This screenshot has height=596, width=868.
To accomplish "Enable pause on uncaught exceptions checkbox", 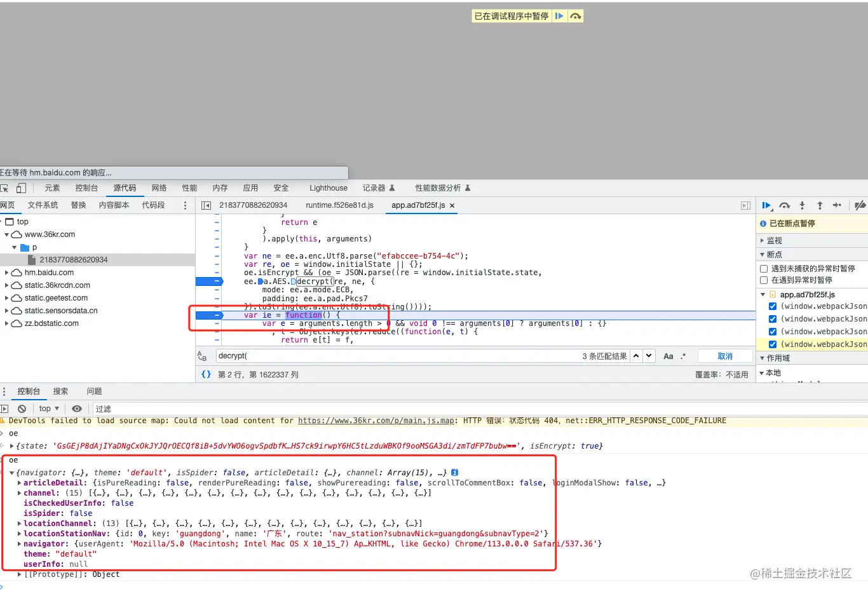I will pyautogui.click(x=764, y=269).
